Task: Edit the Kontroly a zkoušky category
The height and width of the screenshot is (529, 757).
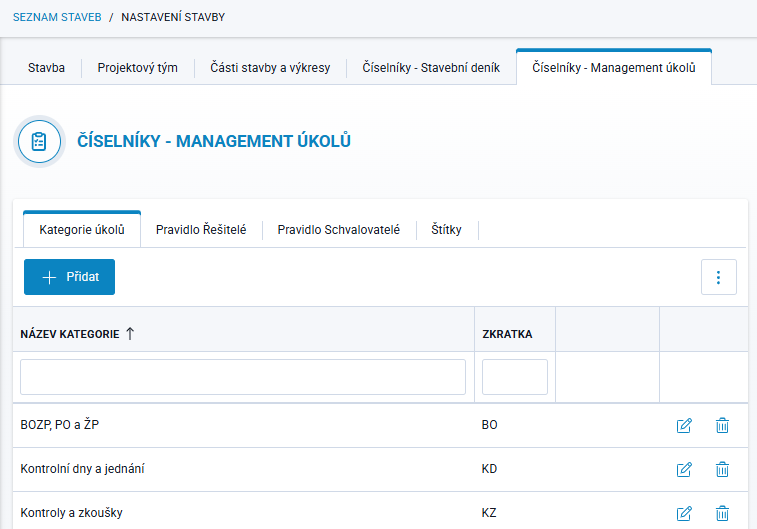Action: [684, 513]
